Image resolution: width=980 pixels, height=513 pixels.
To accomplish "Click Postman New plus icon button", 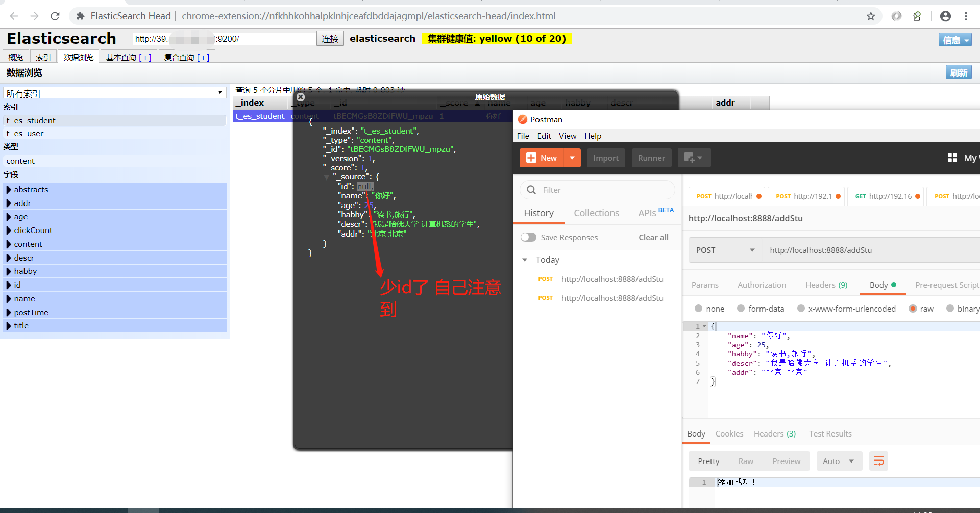I will pos(542,158).
